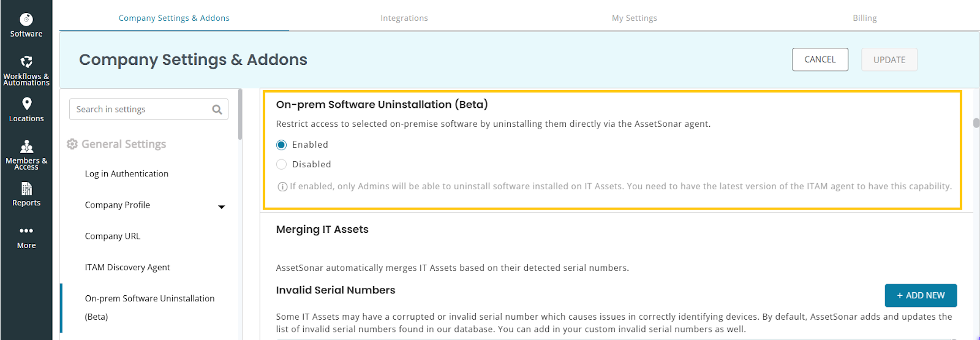Click the settings search magnifier icon
This screenshot has height=340, width=980.
point(217,110)
